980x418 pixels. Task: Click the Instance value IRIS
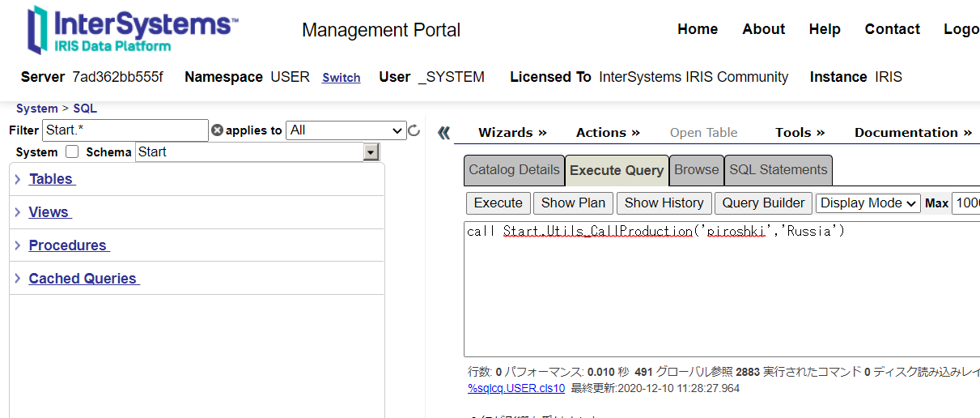(889, 77)
